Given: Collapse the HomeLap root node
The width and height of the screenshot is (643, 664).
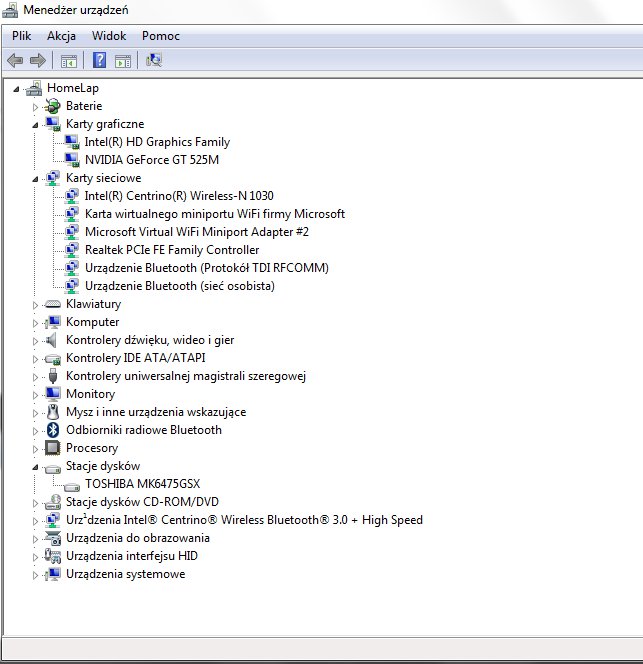Looking at the screenshot, I should click(17, 89).
